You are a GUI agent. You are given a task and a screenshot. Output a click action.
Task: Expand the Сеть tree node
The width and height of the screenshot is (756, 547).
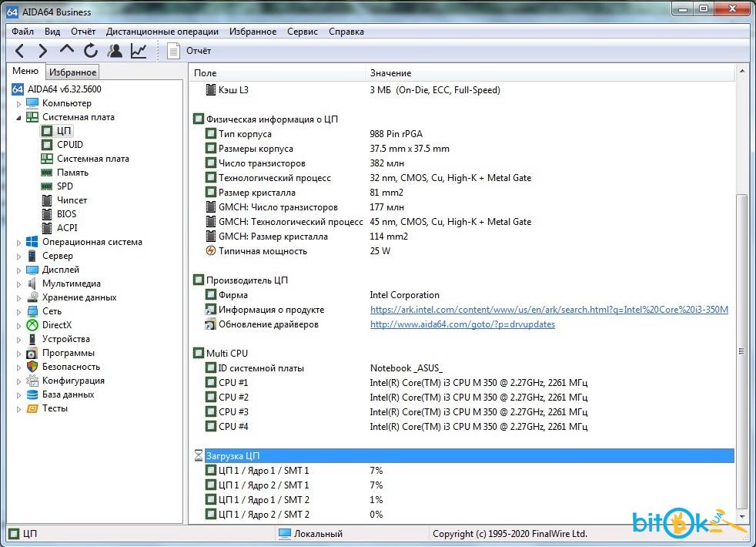pyautogui.click(x=18, y=312)
